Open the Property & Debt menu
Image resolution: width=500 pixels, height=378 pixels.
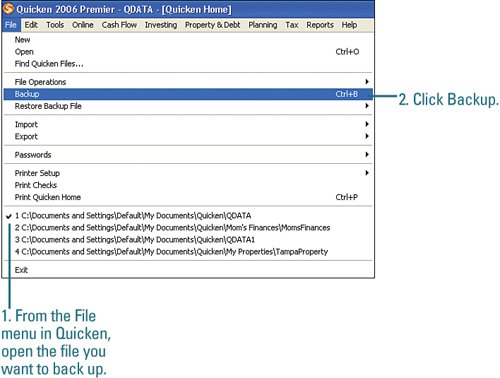coord(213,25)
